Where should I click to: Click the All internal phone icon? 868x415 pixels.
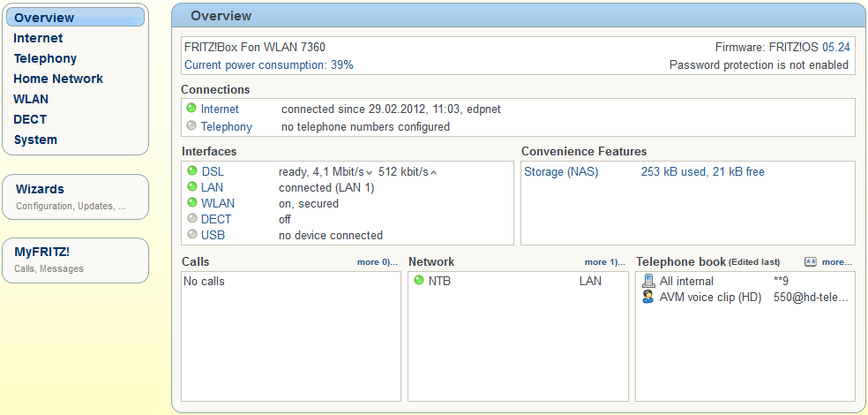(x=647, y=281)
